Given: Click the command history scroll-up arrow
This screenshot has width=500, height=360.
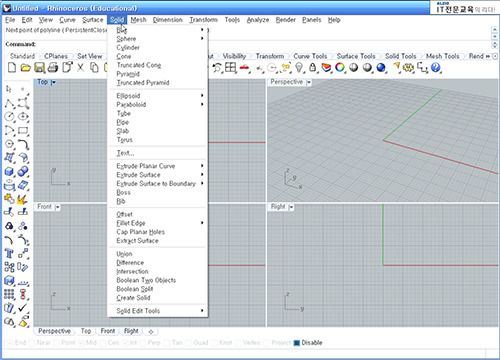Looking at the screenshot, I should pyautogui.click(x=495, y=29).
